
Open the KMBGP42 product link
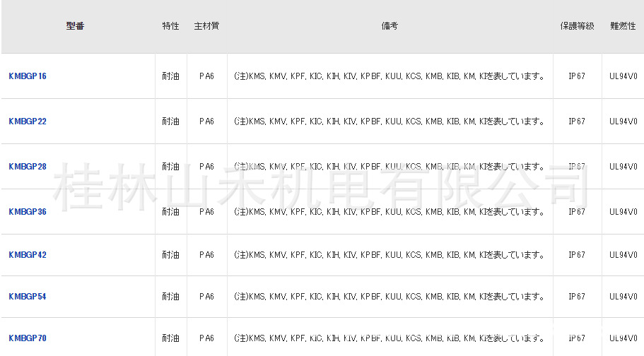(x=28, y=255)
